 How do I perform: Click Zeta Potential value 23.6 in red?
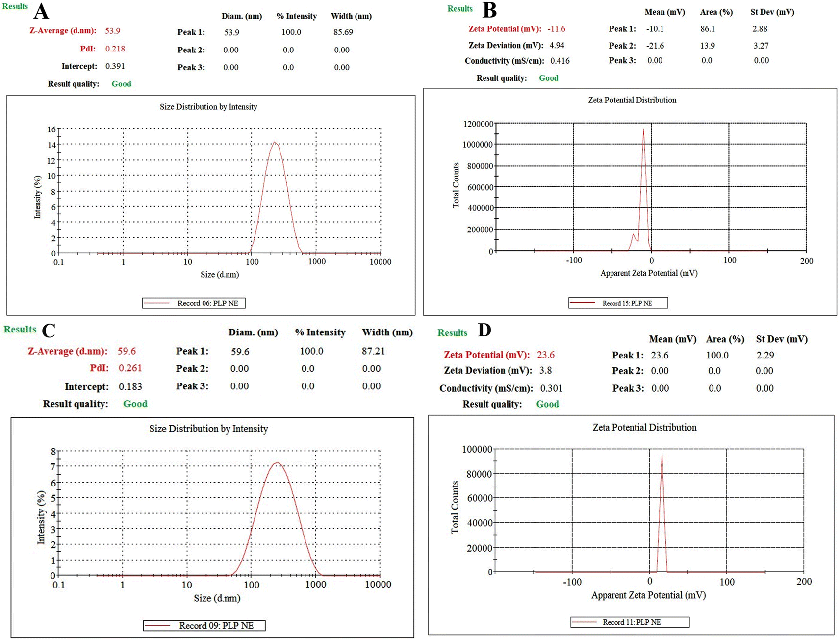tap(546, 355)
